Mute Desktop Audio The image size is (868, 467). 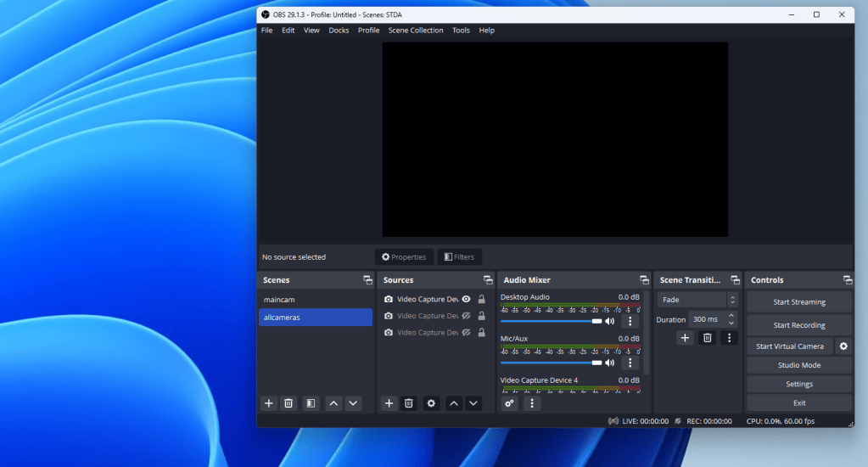[x=609, y=321]
